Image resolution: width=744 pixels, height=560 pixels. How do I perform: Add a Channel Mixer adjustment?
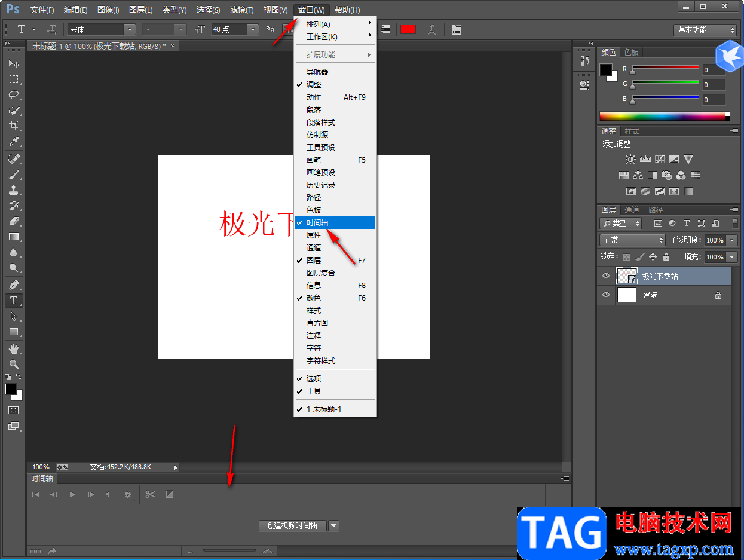coord(681,176)
